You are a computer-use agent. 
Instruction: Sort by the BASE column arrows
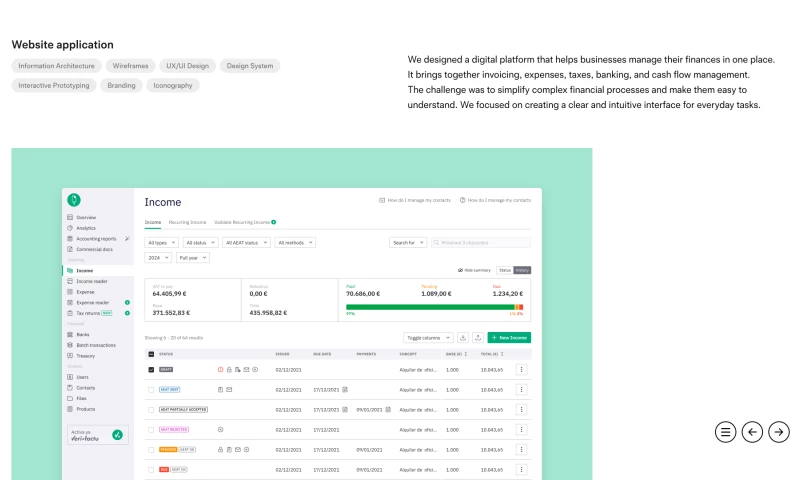click(466, 354)
